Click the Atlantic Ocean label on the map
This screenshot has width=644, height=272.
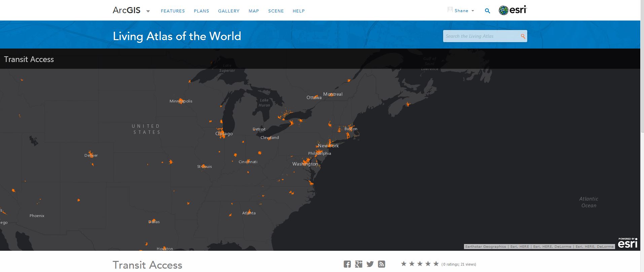click(589, 202)
